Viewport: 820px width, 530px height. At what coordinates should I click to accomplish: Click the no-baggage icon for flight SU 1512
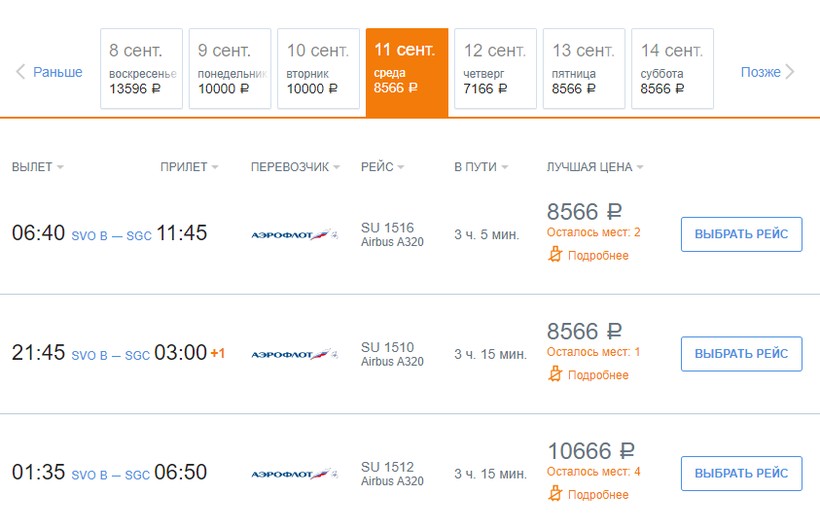tap(555, 494)
